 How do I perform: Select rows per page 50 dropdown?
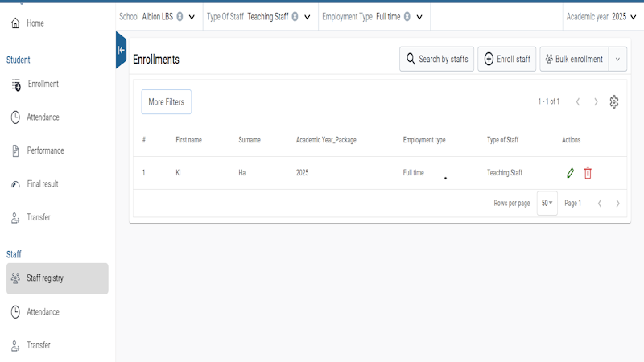[547, 204]
